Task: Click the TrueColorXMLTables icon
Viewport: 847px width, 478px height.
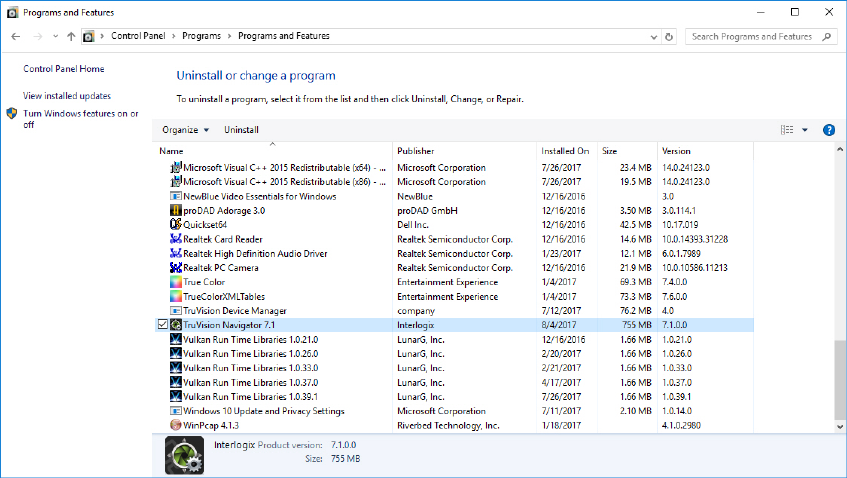Action: click(x=176, y=296)
